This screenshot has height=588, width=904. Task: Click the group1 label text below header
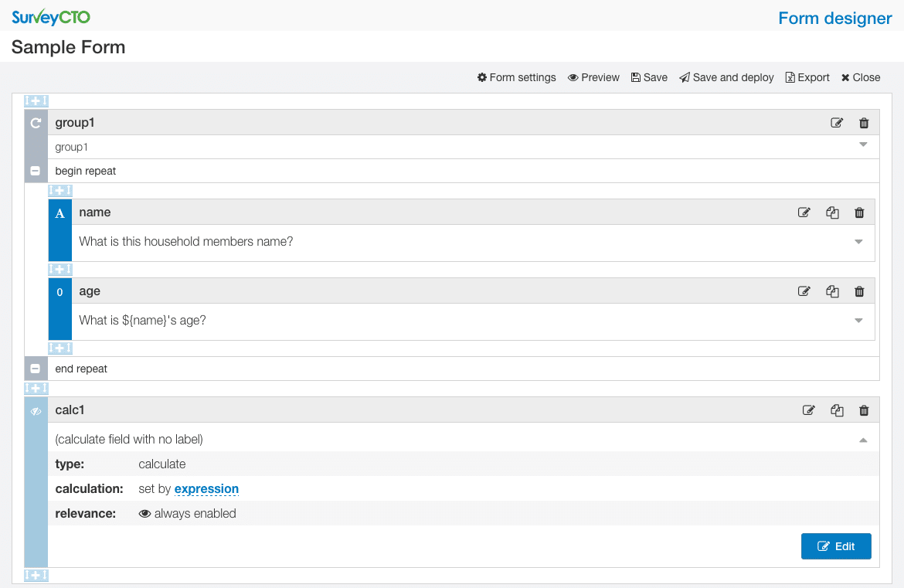click(72, 147)
